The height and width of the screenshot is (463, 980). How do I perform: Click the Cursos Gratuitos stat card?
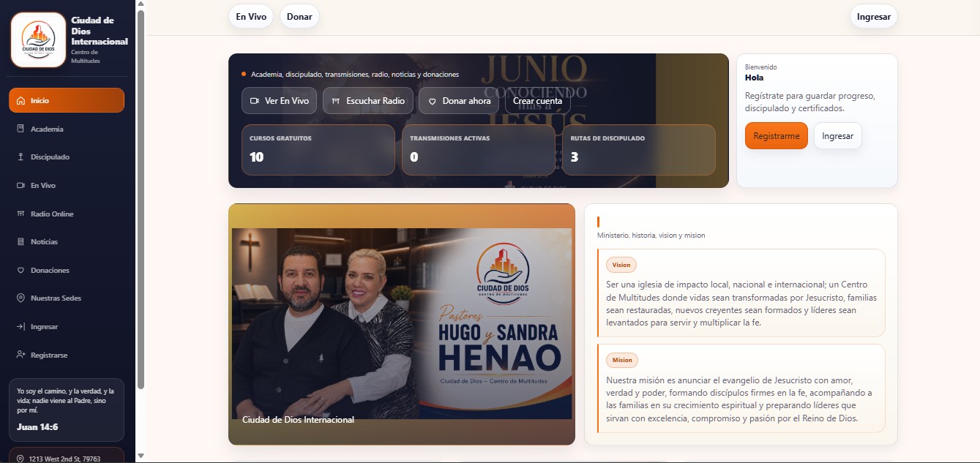pos(318,150)
